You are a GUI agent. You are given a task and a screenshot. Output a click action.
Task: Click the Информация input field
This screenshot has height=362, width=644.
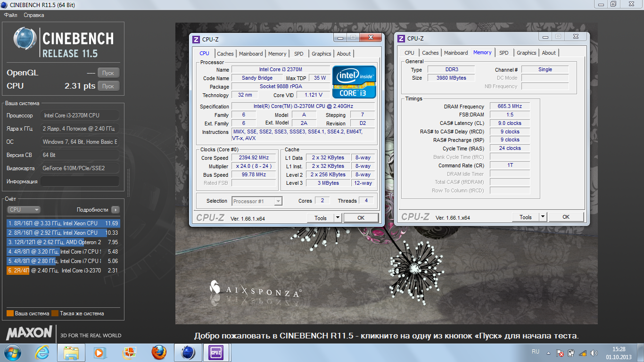[x=80, y=181]
